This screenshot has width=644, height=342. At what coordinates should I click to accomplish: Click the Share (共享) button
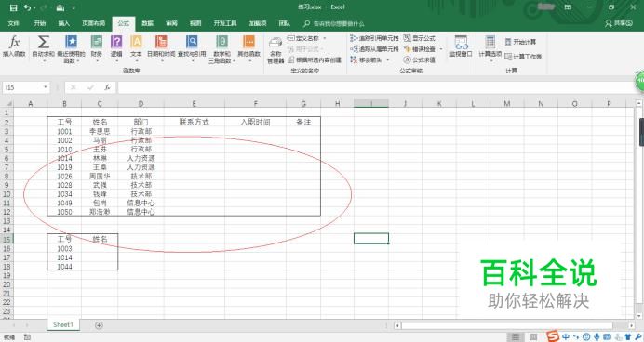620,23
